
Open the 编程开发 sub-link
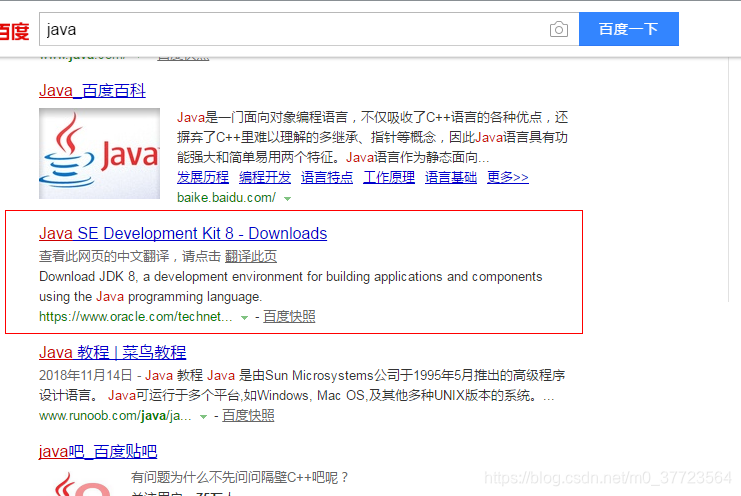pos(265,178)
